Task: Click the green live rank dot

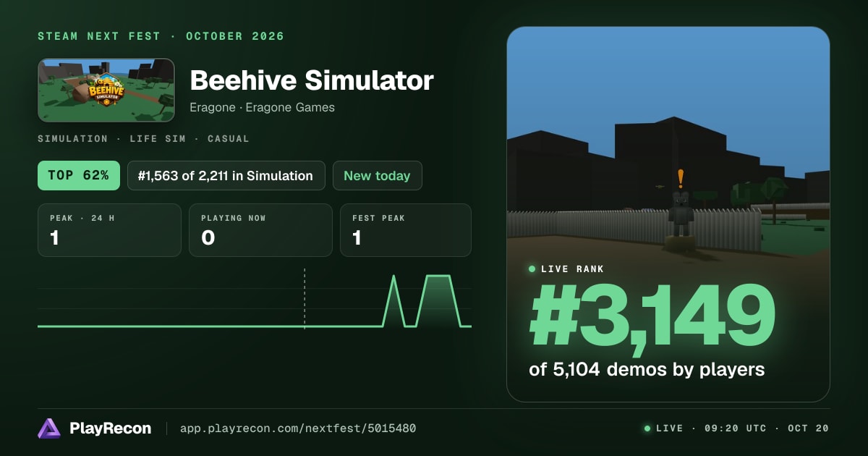Action: click(x=532, y=269)
